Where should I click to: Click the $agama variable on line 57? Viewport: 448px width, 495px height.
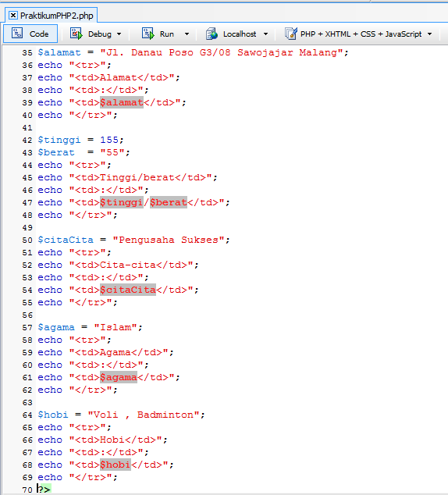(56, 327)
